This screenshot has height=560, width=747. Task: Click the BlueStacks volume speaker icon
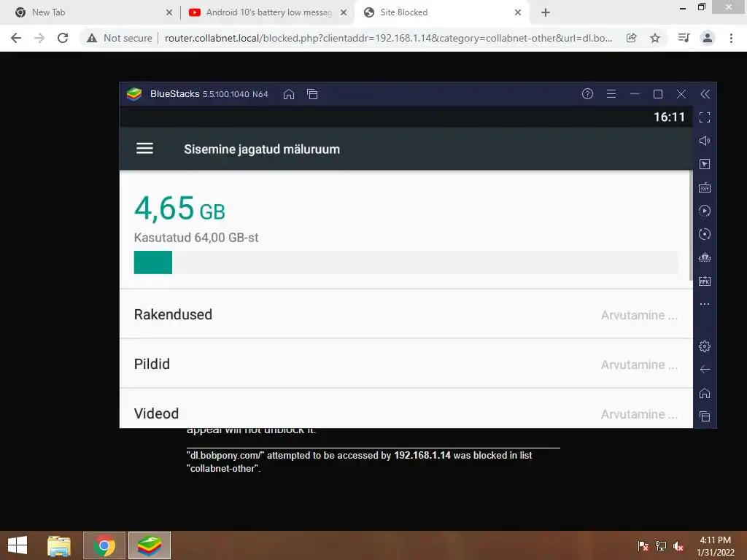[705, 141]
